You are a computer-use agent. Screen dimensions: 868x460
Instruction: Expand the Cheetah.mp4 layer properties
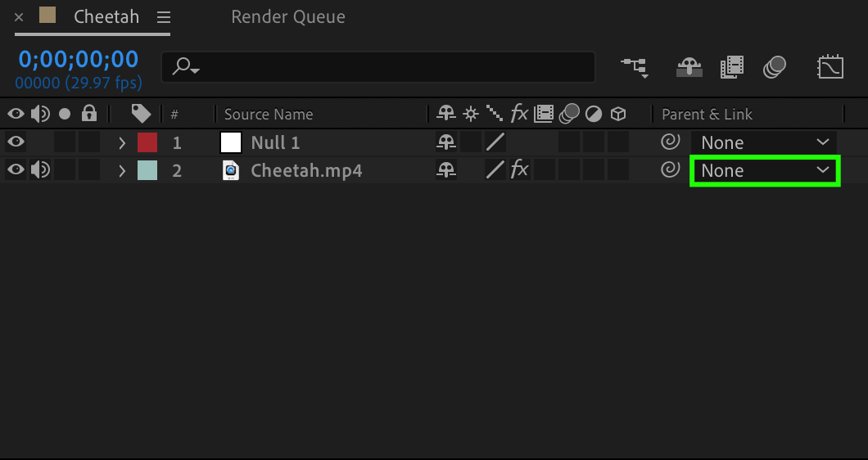coord(122,171)
